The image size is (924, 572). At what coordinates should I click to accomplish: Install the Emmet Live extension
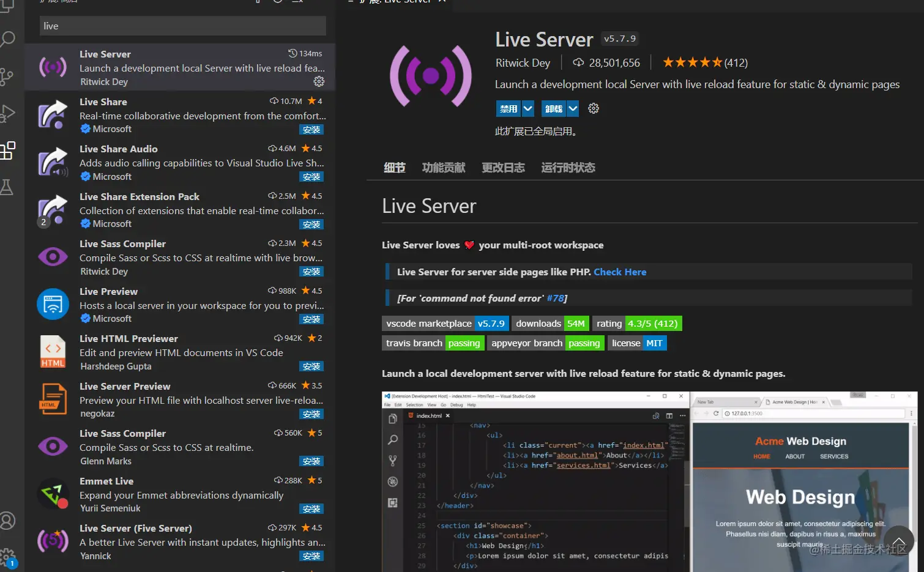311,509
